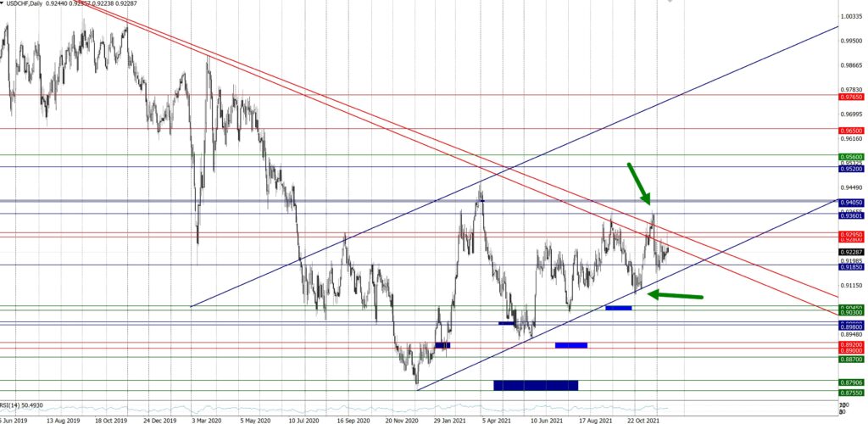
Task: Select the small blue rectangle below the left-pointing arrow
Action: [619, 308]
